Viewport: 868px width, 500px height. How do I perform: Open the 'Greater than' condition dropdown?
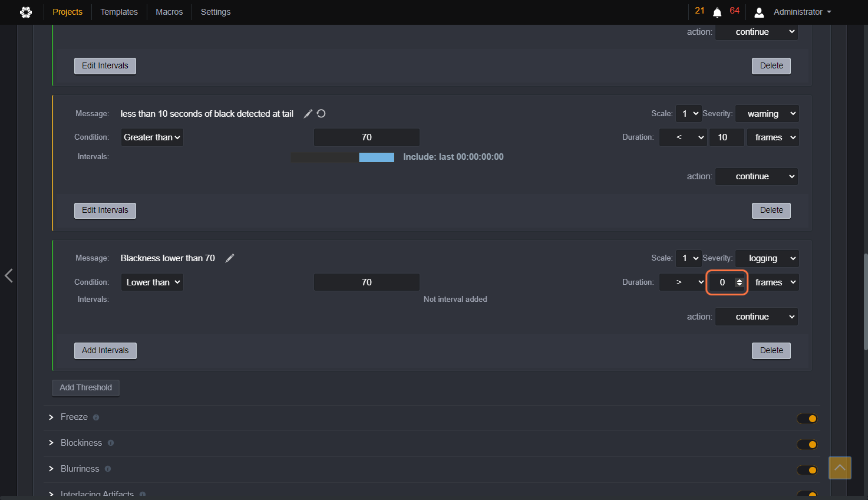point(152,137)
